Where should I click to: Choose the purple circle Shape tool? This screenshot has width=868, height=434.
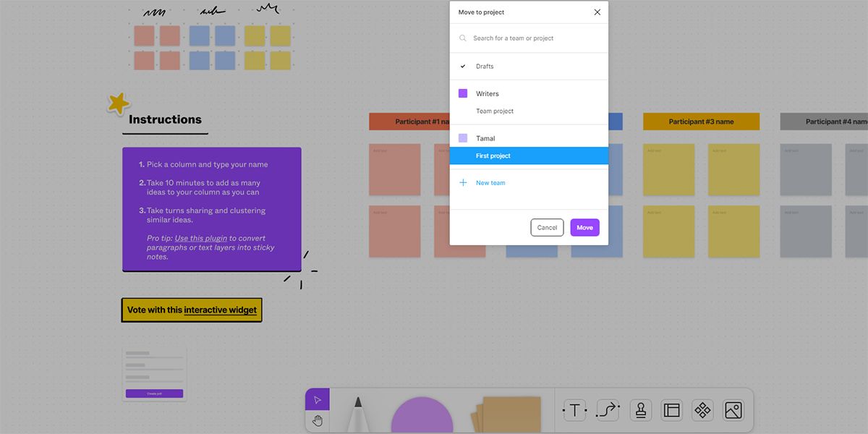[422, 415]
